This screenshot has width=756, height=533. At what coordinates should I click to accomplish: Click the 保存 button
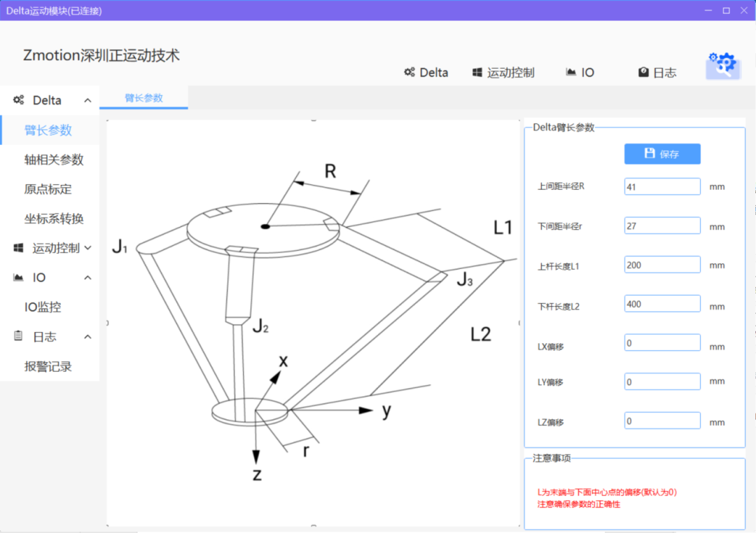662,154
